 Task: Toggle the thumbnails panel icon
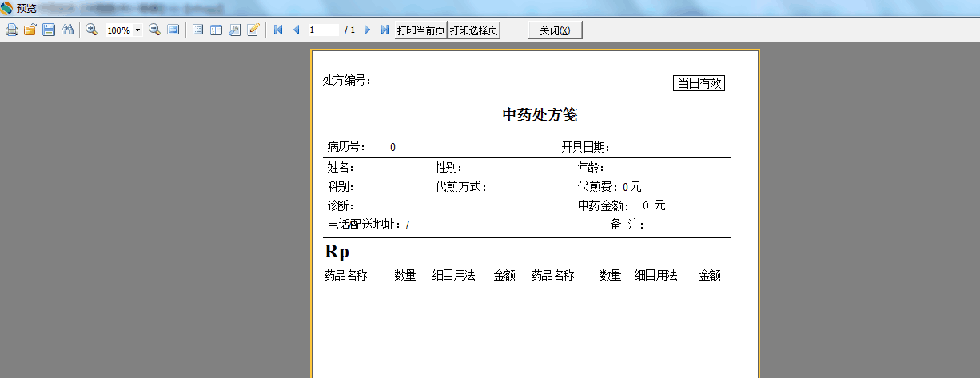tap(216, 30)
